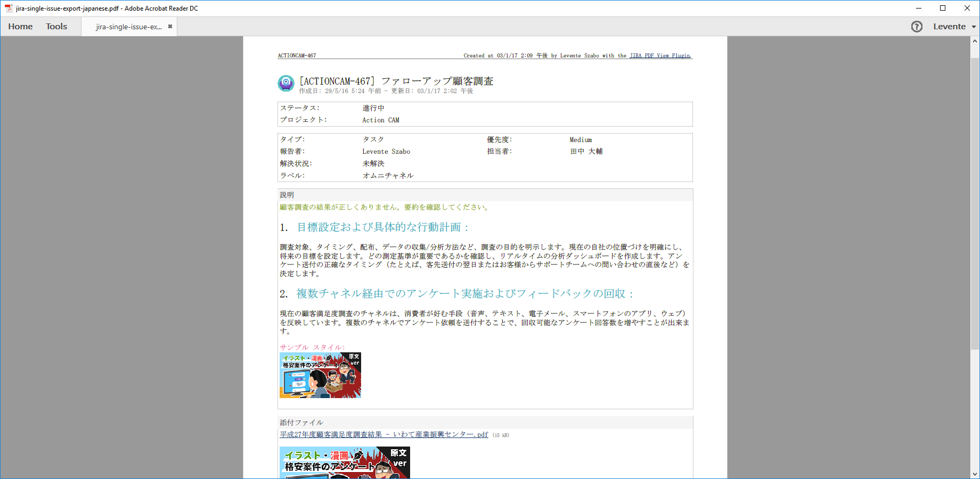Open the Levente user account menu
Viewport: 980px width, 479px height.
(x=949, y=27)
